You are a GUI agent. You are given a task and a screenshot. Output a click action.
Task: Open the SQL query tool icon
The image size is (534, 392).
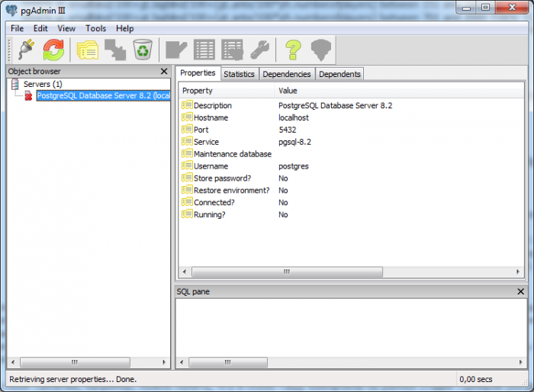click(176, 50)
